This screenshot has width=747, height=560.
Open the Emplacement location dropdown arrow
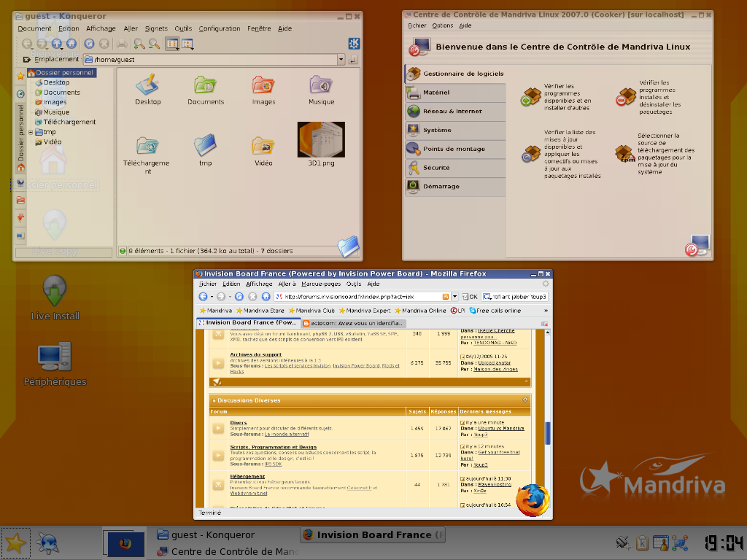(341, 59)
